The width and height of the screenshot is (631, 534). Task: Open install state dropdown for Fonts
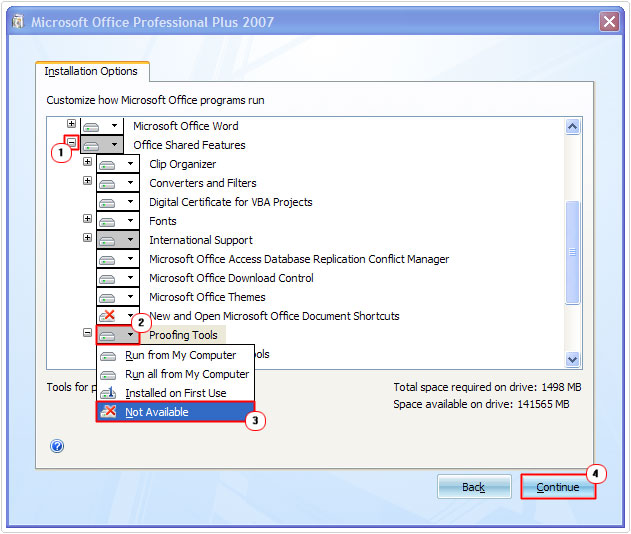118,221
